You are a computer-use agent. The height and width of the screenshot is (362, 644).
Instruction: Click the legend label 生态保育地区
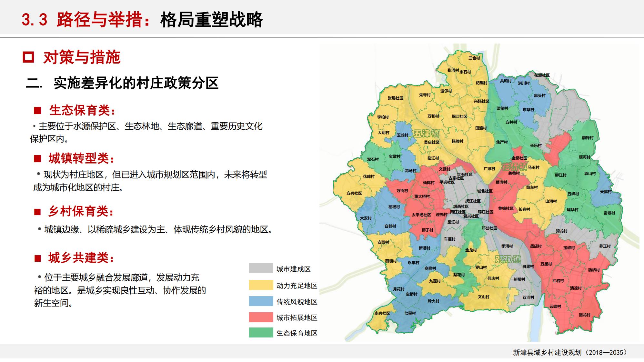coord(297,333)
